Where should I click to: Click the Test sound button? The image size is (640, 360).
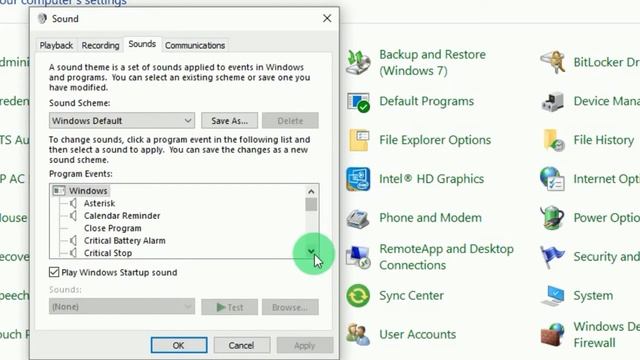pos(229,307)
